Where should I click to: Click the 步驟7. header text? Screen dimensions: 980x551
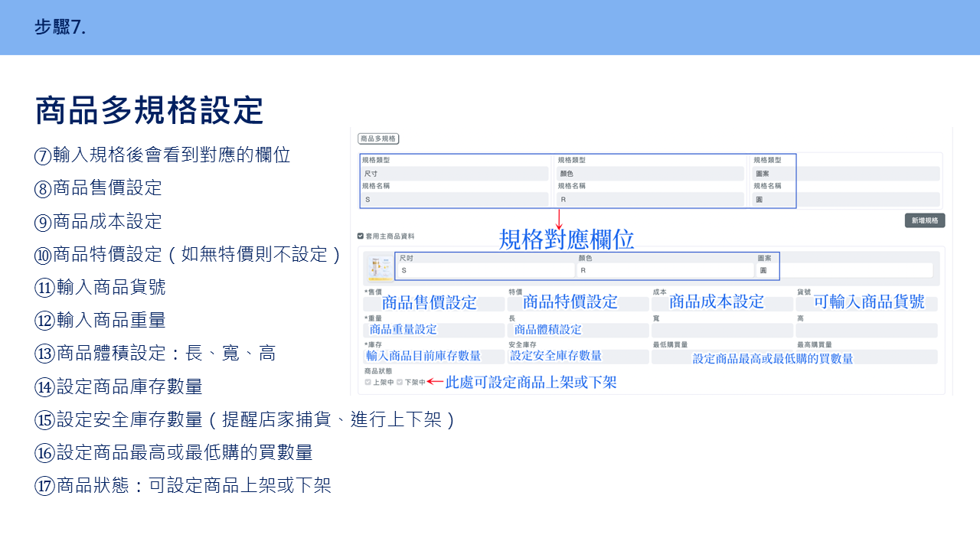point(60,28)
